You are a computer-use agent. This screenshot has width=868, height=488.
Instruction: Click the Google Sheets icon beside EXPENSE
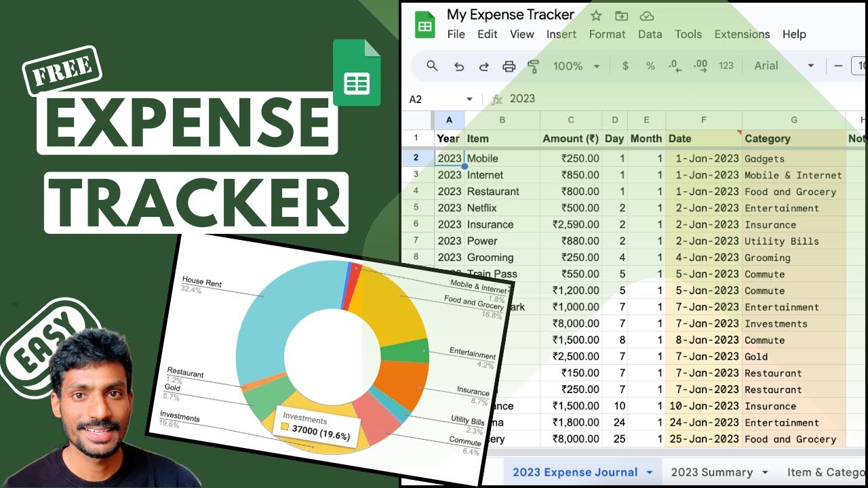coord(357,73)
